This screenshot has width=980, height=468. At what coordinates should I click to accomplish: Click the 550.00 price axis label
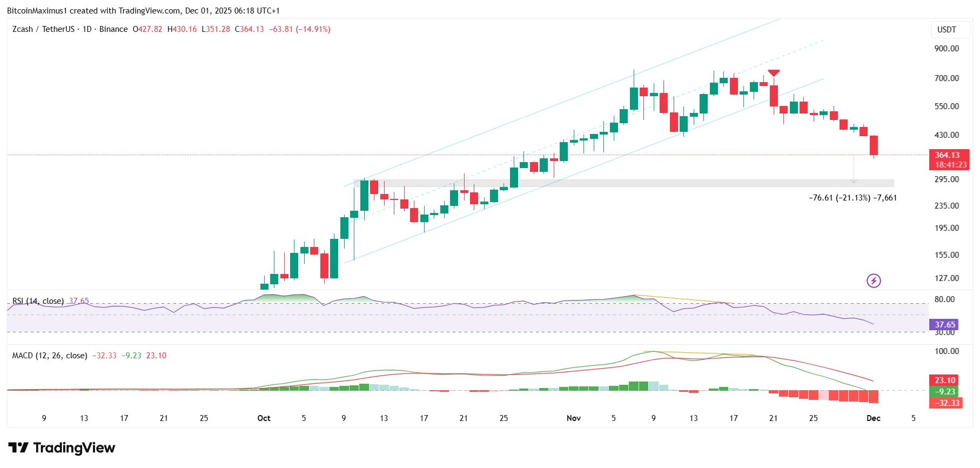947,106
